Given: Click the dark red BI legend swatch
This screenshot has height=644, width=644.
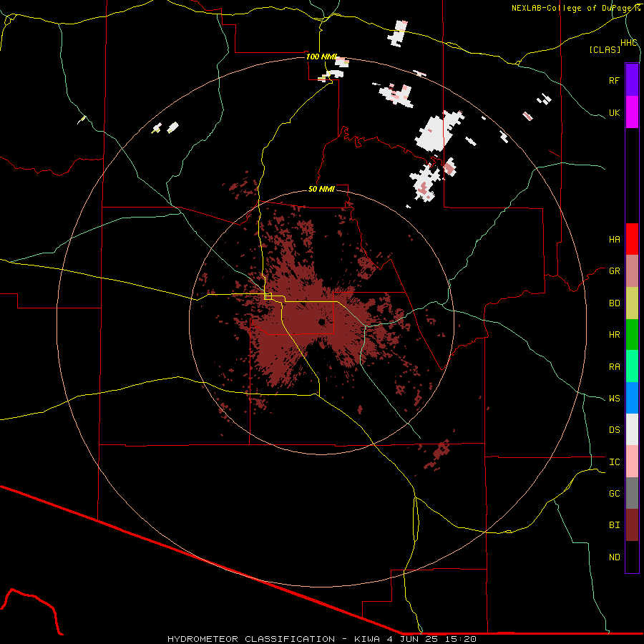Looking at the screenshot, I should [x=632, y=525].
